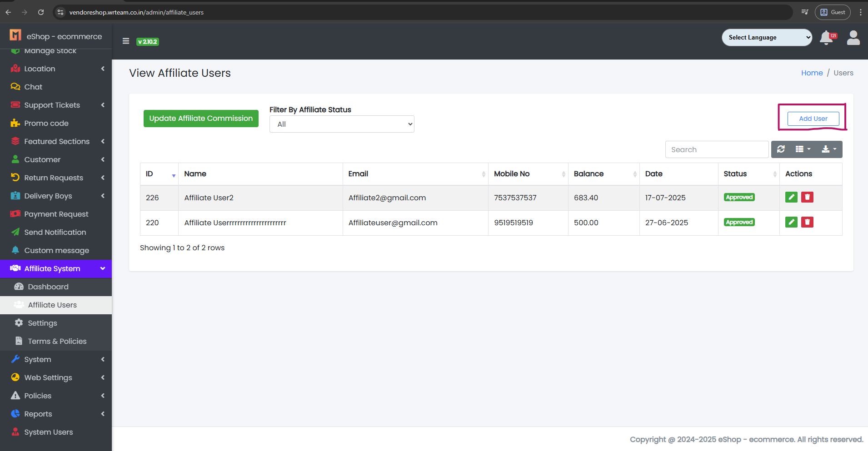Open the notifications bell icon
The height and width of the screenshot is (451, 868).
click(827, 38)
